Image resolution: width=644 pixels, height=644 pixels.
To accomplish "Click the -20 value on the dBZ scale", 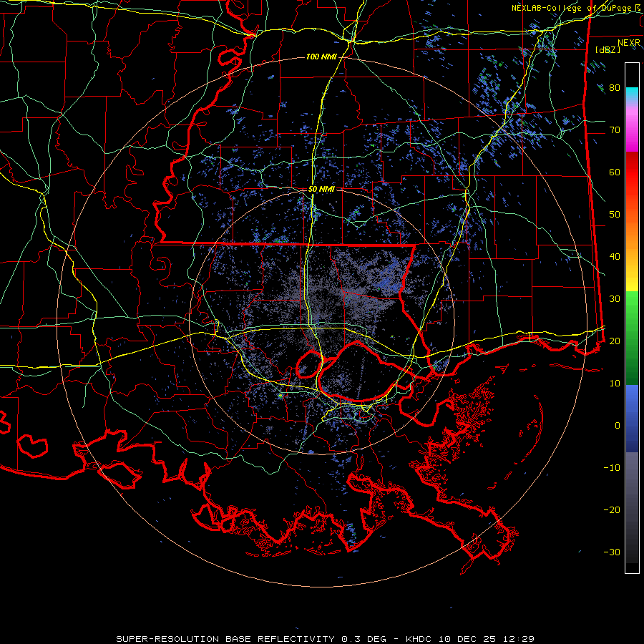I will 612,509.
